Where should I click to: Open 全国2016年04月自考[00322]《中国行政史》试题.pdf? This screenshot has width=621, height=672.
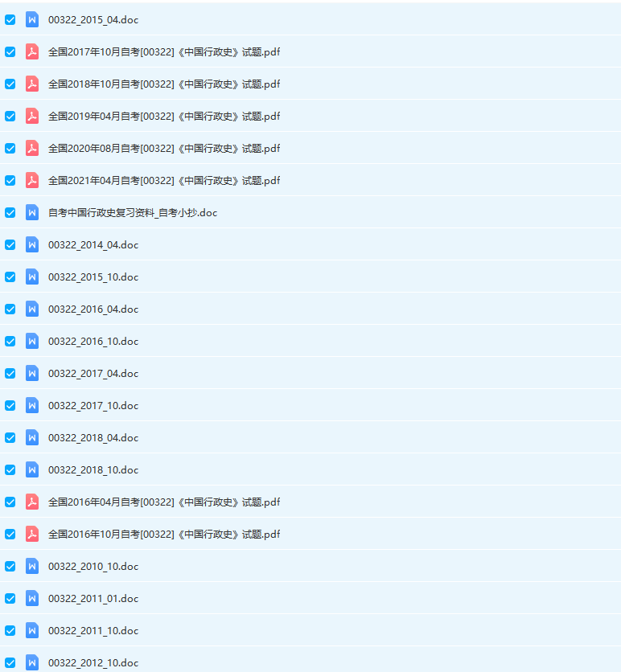click(x=164, y=502)
